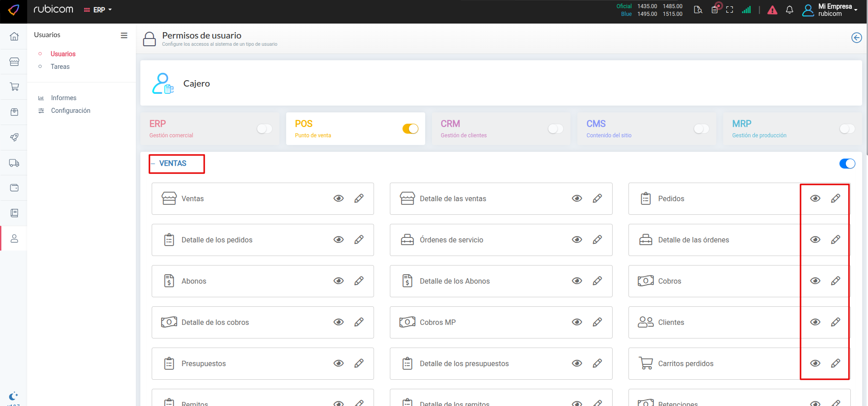Toggle view permission for Clientes
868x406 pixels.
815,322
